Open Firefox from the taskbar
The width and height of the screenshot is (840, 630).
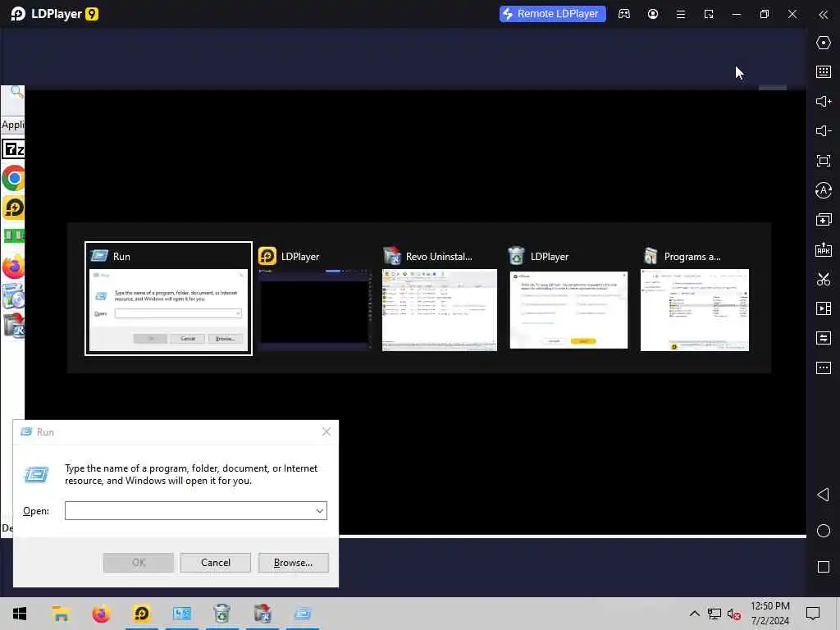click(x=101, y=614)
